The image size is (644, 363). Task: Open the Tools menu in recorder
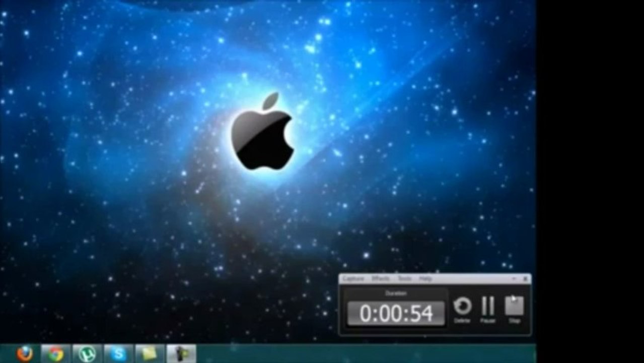point(405,279)
